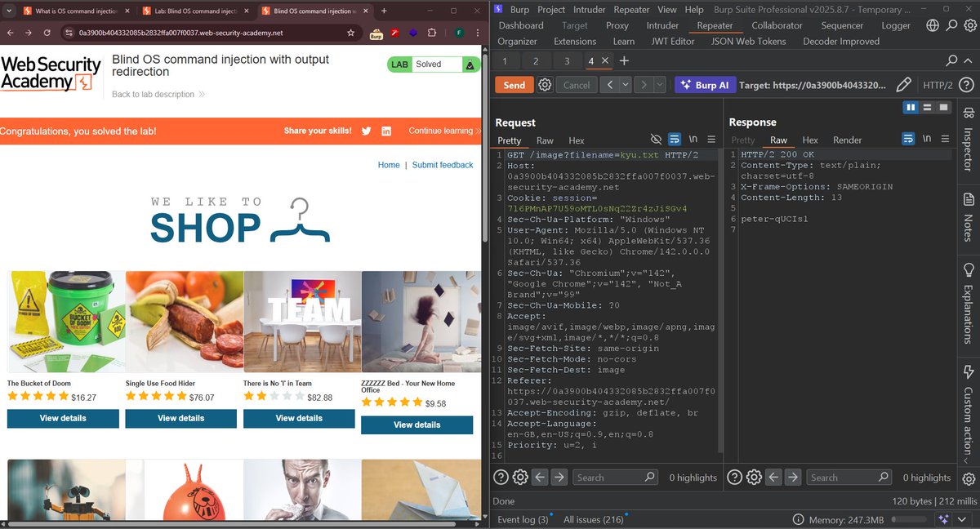The image size is (980, 529).
Task: Open the Custom actions side panel
Action: 969,410
